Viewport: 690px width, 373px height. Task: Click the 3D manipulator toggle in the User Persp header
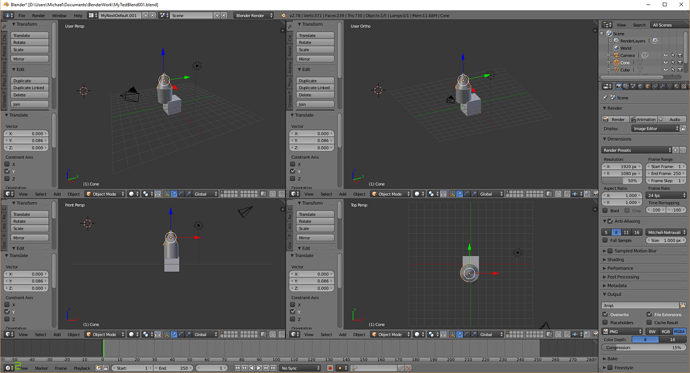pos(167,194)
